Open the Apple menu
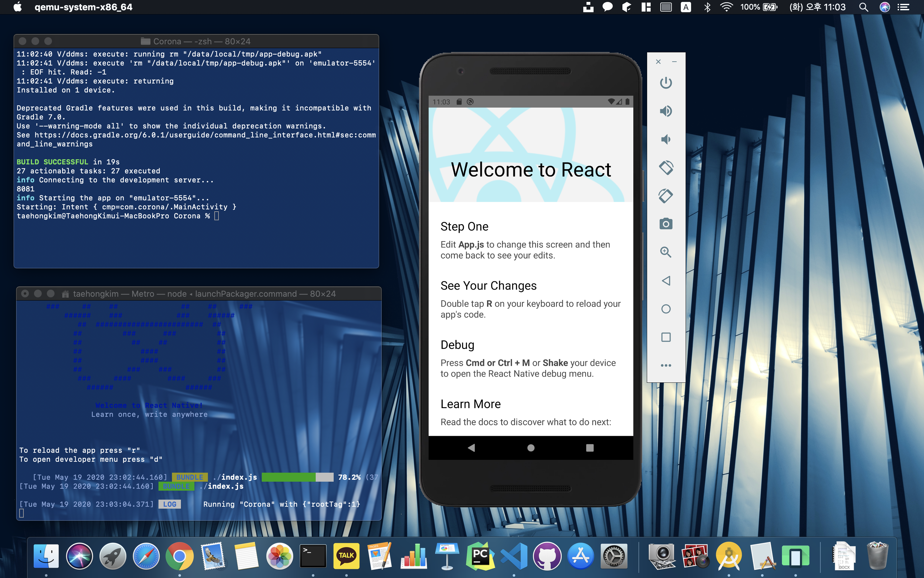 pos(18,7)
